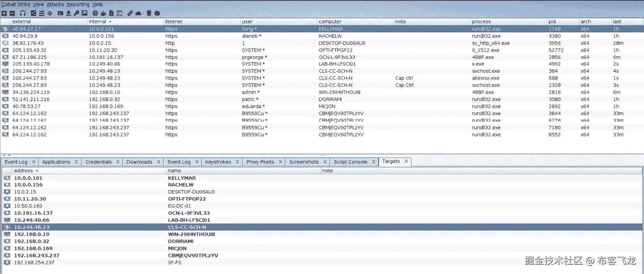Open Keystrokes via the key icon
644x274 pixels.
(x=76, y=13)
